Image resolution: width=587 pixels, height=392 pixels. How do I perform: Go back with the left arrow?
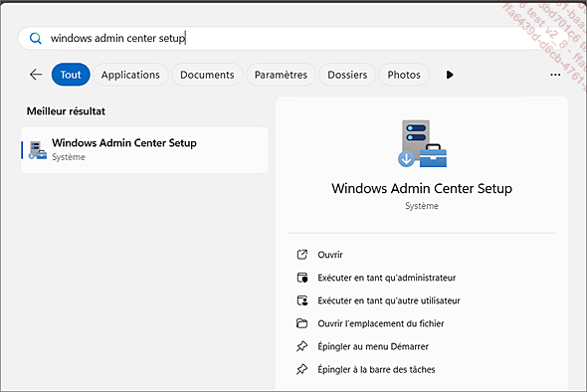pos(36,75)
